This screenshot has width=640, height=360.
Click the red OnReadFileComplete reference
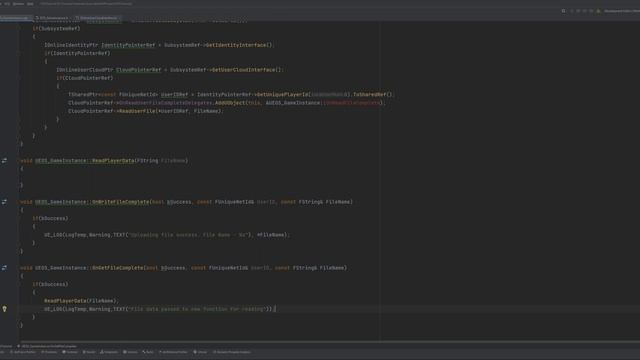tap(353, 103)
